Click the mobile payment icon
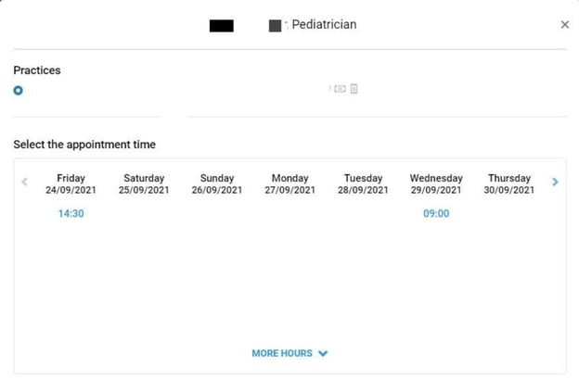This screenshot has height=392, width=579. coord(354,89)
